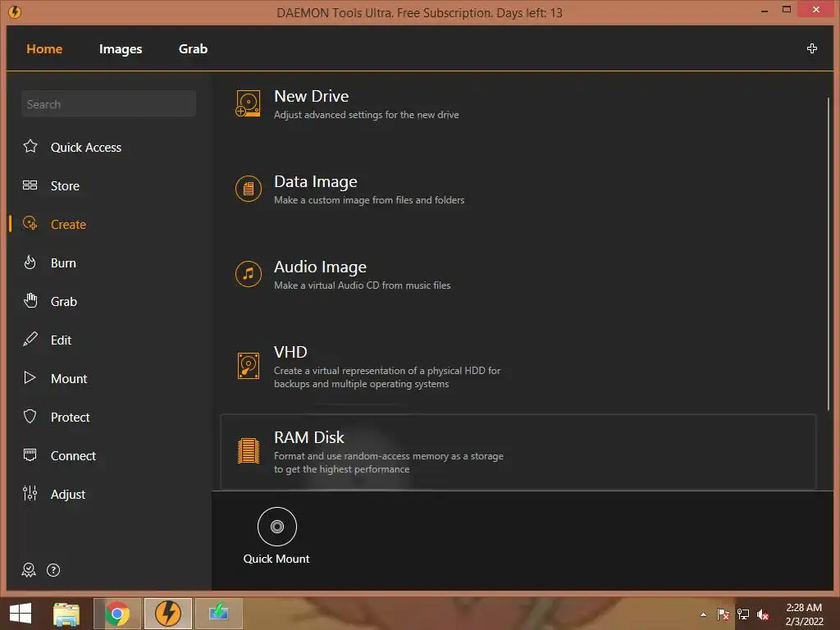Click the Connect network icon
This screenshot has height=630, width=840.
point(30,454)
